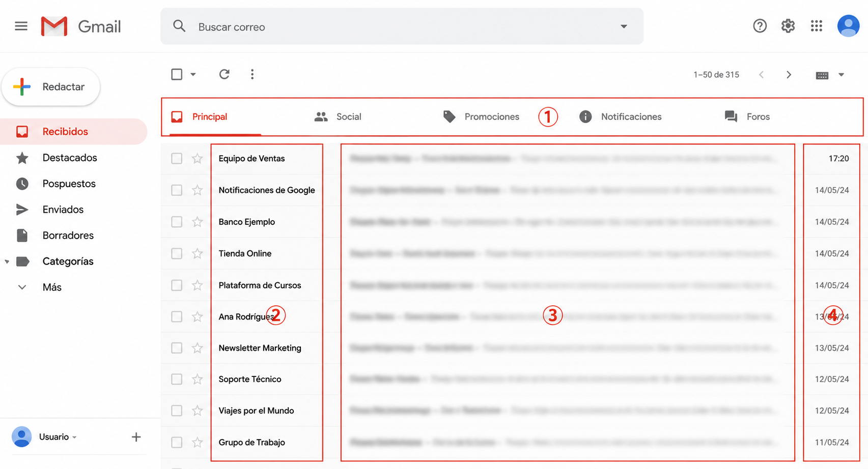868x469 pixels.
Task: Click the search magnifier icon
Action: (179, 26)
